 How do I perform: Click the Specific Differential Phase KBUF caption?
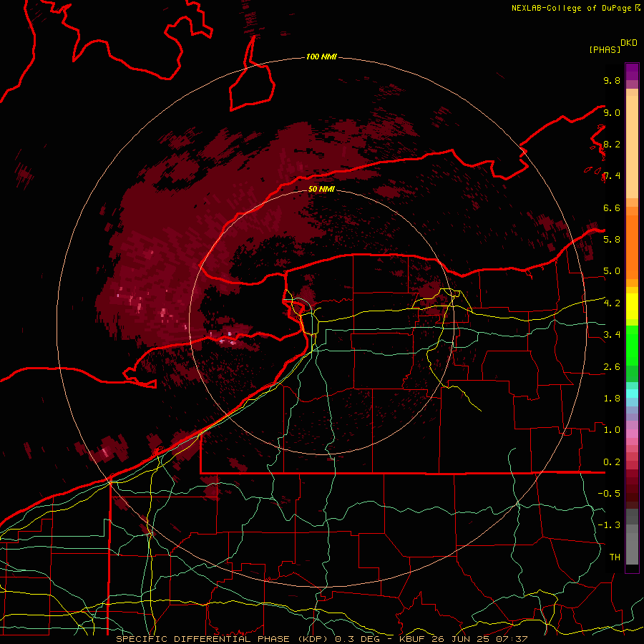(321, 639)
